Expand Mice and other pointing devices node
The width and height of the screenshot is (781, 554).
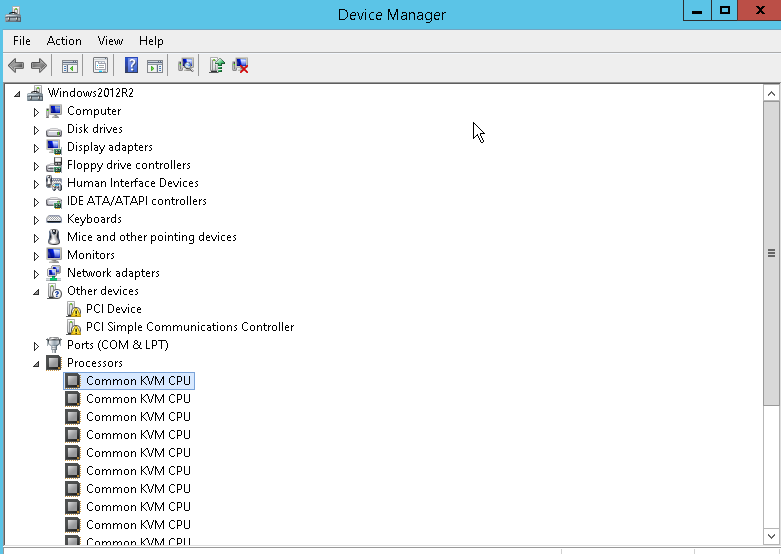36,238
